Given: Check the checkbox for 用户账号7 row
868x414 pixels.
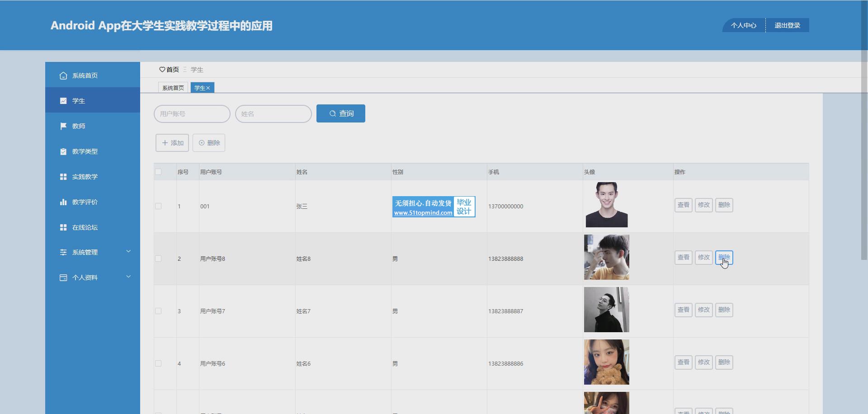Looking at the screenshot, I should click(158, 311).
